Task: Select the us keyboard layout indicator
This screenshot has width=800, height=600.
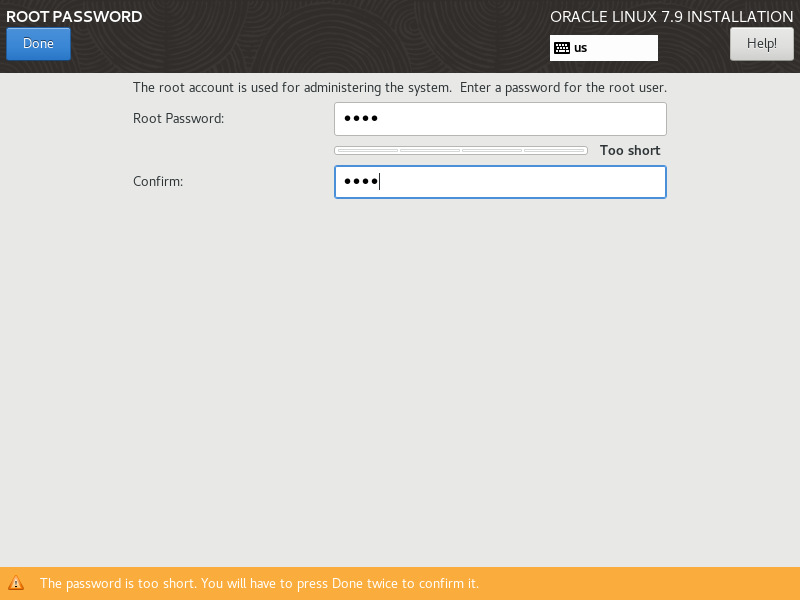Action: (604, 48)
